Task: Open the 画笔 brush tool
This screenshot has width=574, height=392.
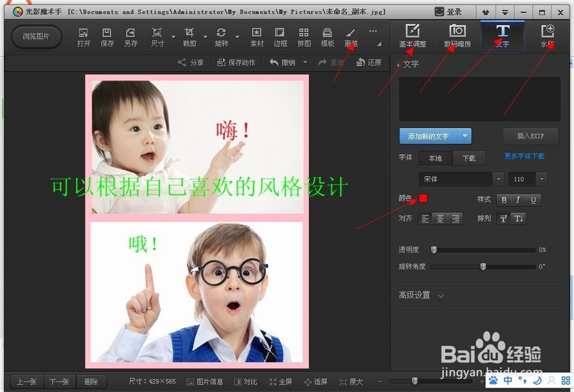Action: point(350,37)
